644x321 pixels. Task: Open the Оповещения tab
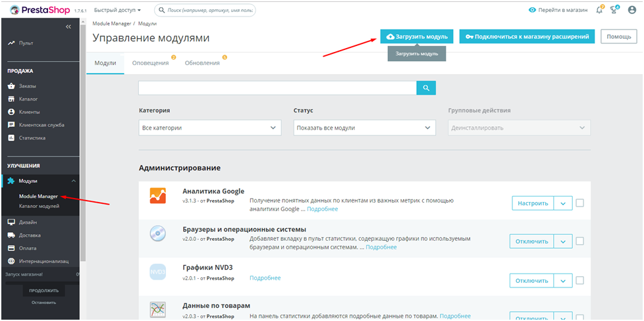coord(150,62)
